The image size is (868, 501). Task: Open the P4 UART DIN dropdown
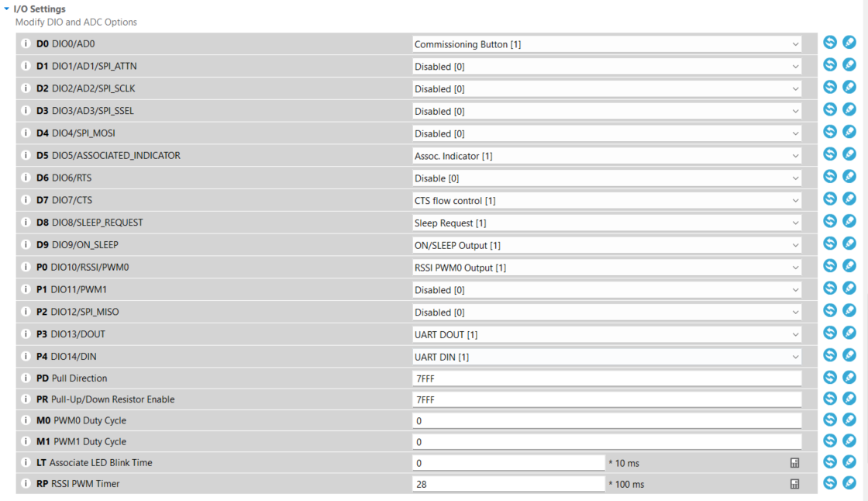coord(607,357)
